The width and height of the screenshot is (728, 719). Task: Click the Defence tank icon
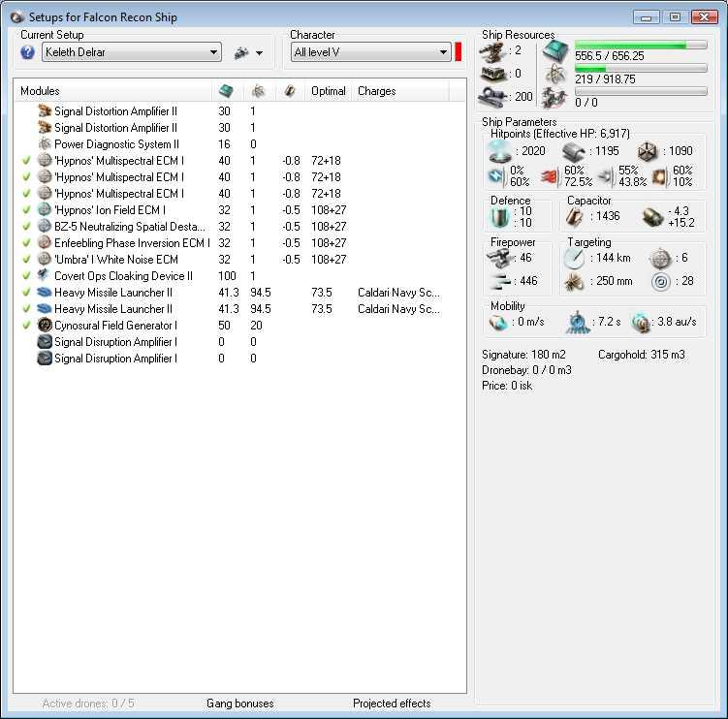pos(500,217)
